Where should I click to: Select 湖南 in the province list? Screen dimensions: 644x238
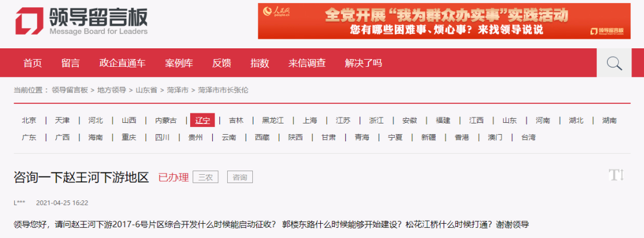pyautogui.click(x=609, y=120)
